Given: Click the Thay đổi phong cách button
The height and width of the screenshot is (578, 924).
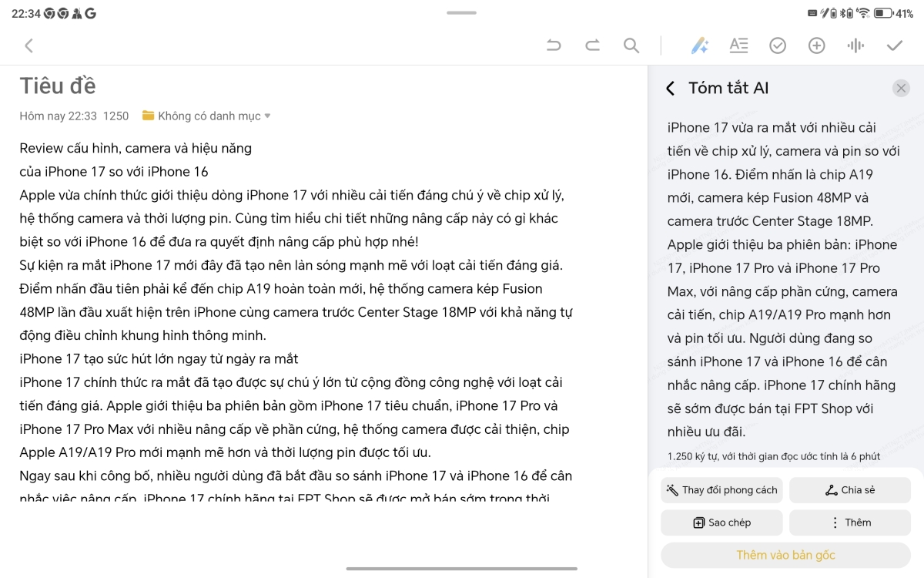Looking at the screenshot, I should (721, 490).
